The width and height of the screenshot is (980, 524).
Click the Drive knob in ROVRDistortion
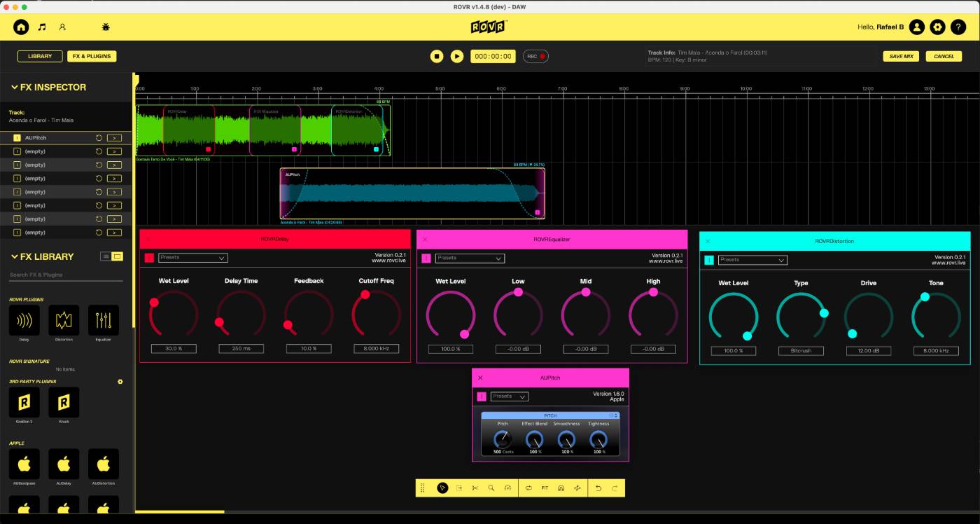869,317
